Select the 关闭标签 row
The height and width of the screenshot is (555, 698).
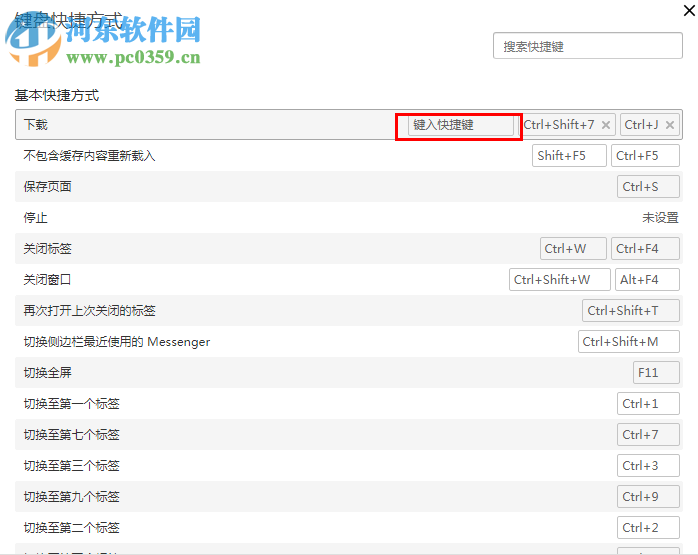point(349,248)
